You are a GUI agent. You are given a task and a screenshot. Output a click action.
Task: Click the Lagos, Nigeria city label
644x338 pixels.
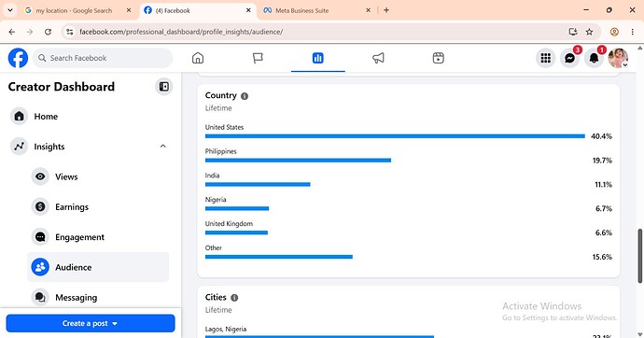tap(226, 330)
